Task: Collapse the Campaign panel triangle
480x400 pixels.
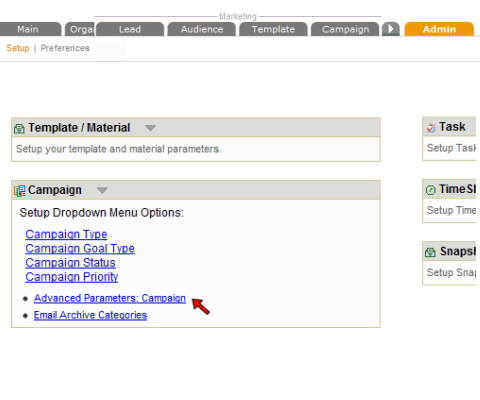Action: (x=102, y=190)
